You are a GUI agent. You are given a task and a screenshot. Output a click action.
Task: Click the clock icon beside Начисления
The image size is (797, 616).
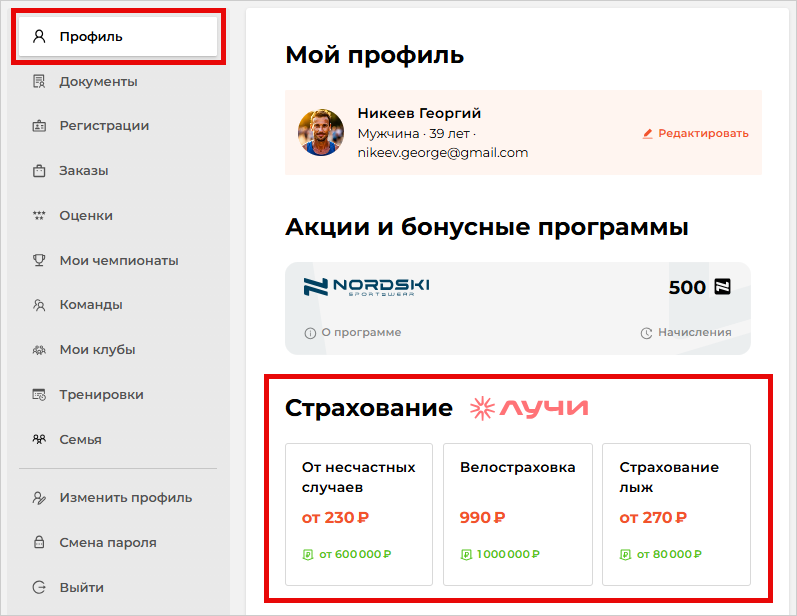point(646,333)
